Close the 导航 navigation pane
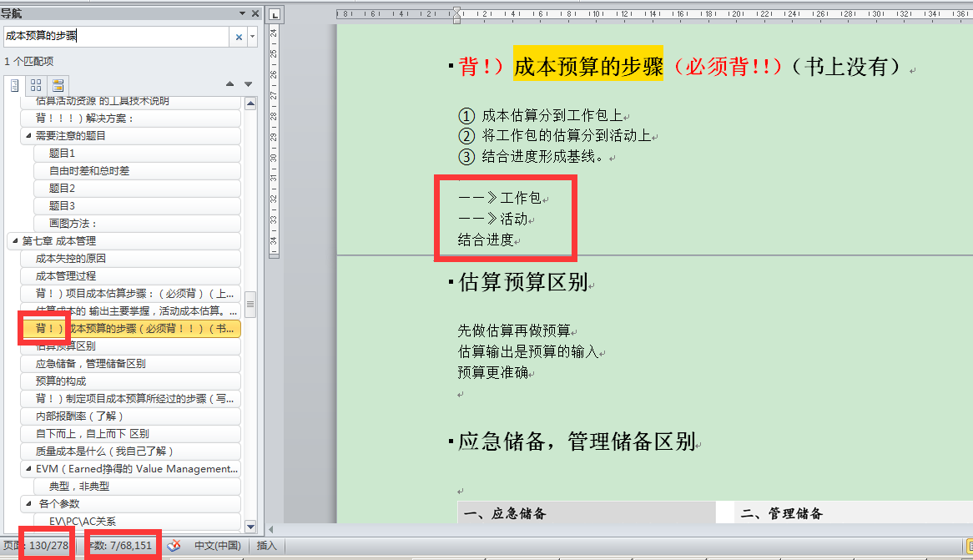Viewport: 973px width, 560px height. click(255, 13)
